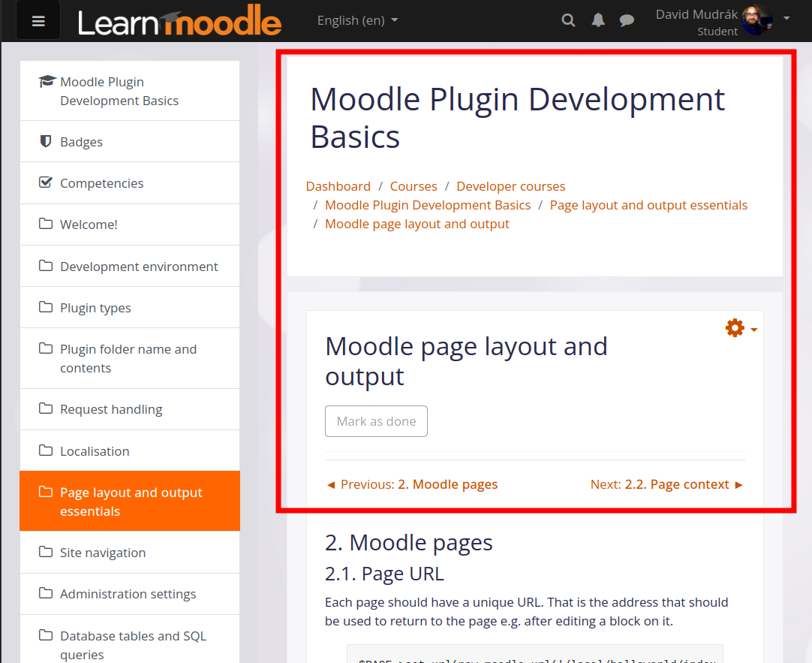Click the 2. Moodle pages heading

(x=408, y=543)
